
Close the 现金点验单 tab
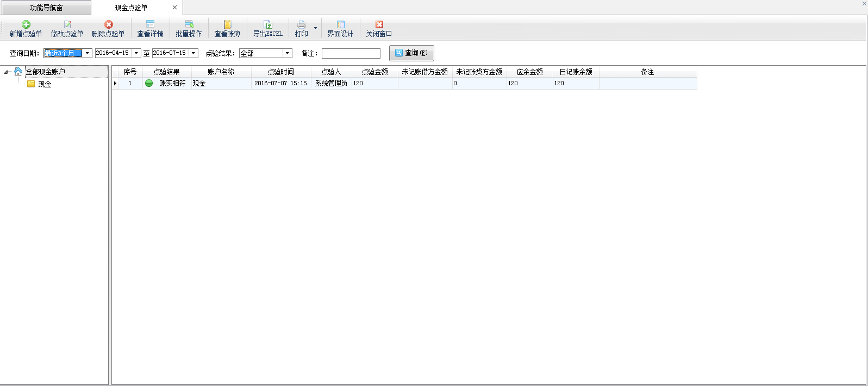[x=174, y=8]
